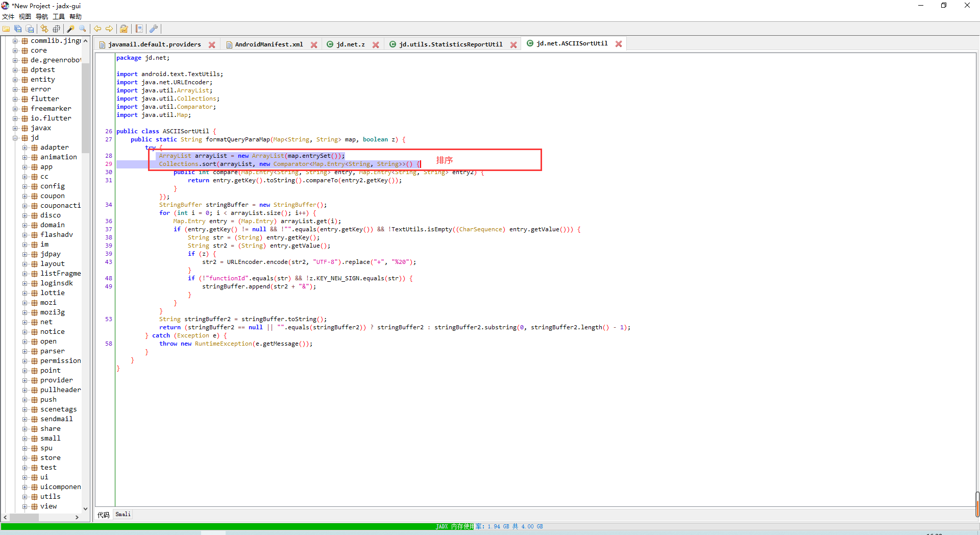Viewport: 980px width, 535px height.
Task: Click the adapter package icon
Action: point(34,148)
